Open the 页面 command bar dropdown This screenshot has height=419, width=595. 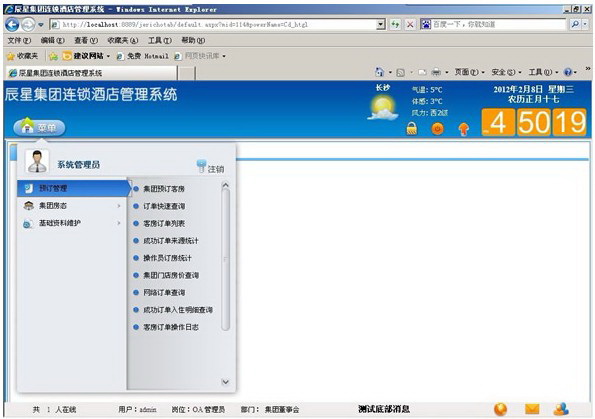click(469, 72)
